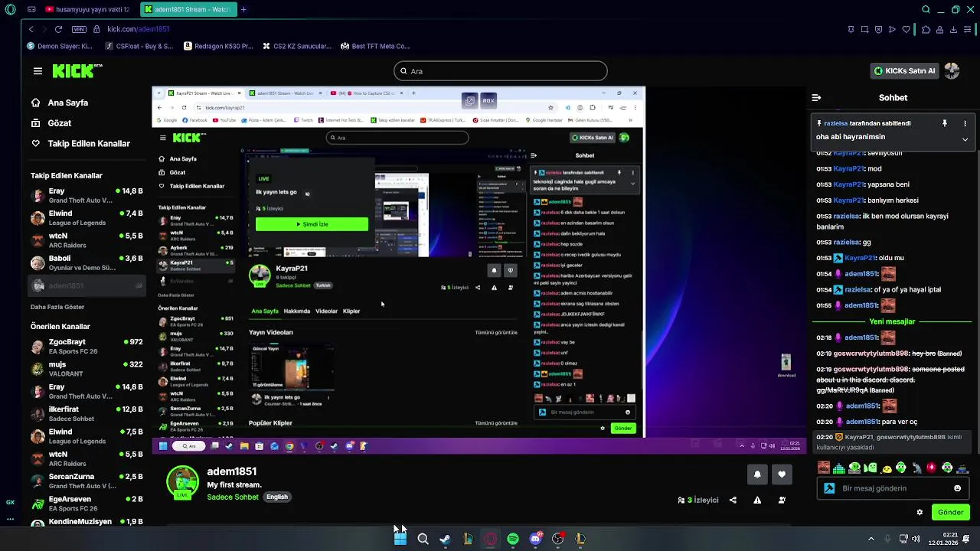This screenshot has width=980, height=551.
Task: Open the Redragon K530 bookmark
Action: point(218,46)
